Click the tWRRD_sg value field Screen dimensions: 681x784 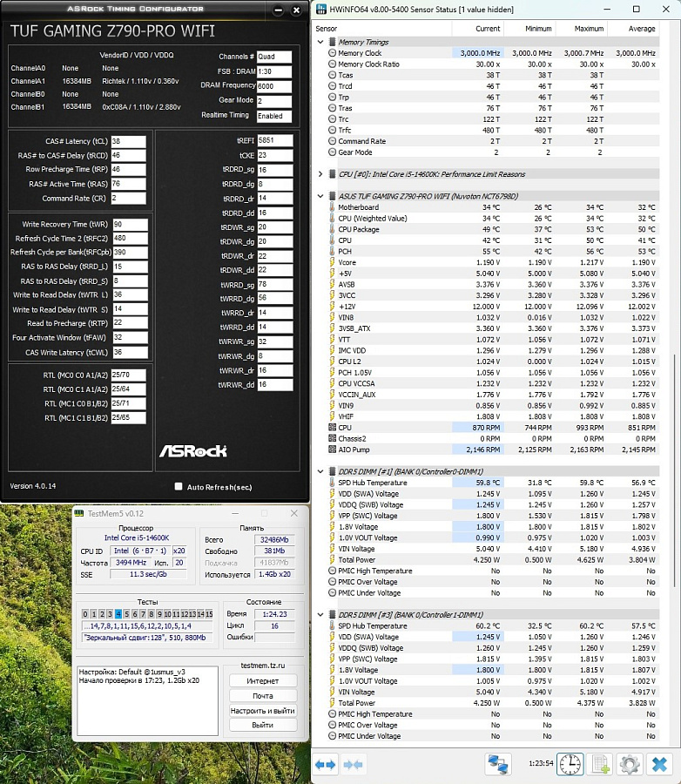coord(274,284)
